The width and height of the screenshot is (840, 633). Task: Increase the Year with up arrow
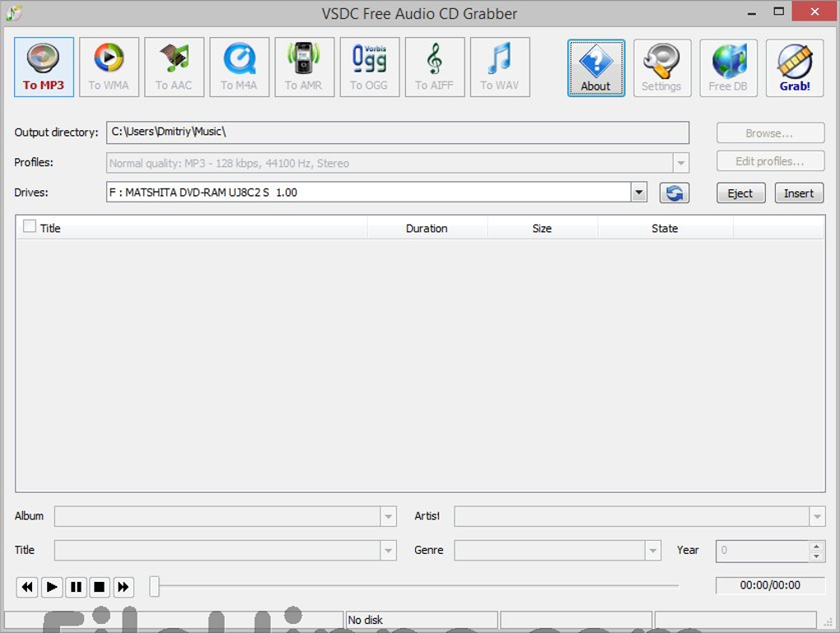pyautogui.click(x=816, y=546)
